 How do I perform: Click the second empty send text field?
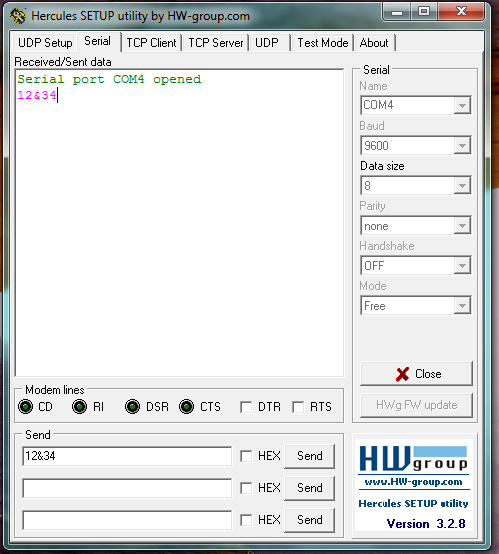coord(127,488)
